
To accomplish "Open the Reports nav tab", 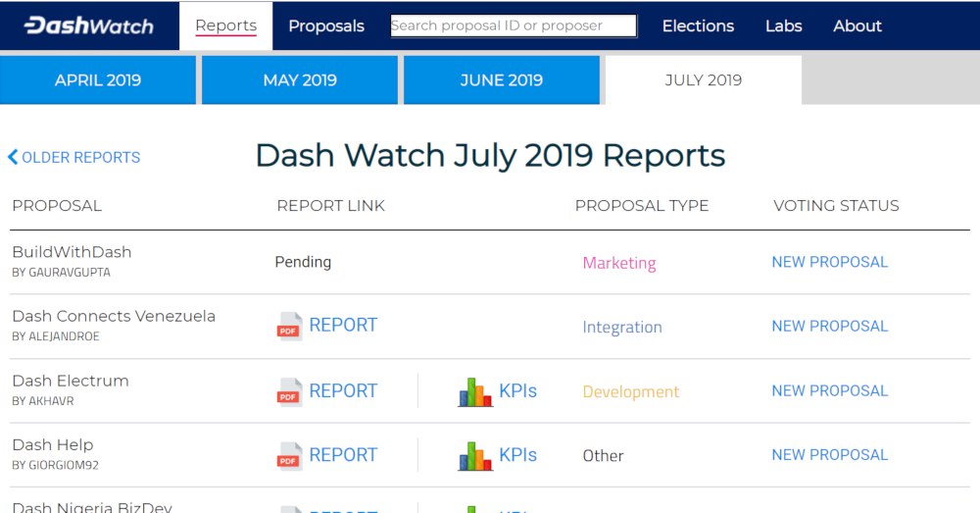I will tap(225, 26).
